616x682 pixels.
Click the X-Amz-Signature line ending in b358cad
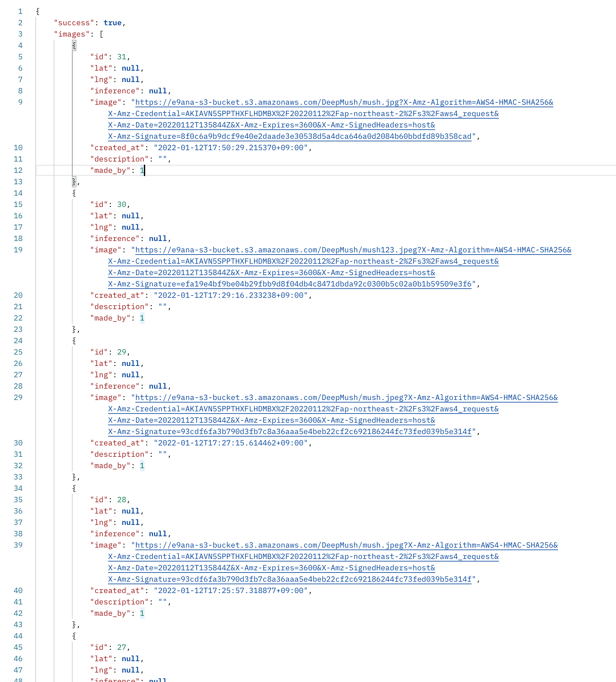(290, 136)
